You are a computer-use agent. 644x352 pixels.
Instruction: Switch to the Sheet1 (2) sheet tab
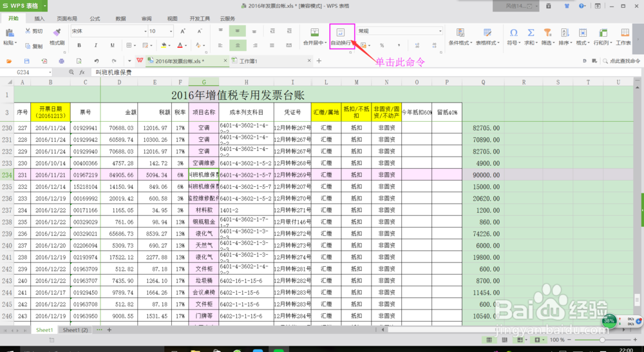75,330
